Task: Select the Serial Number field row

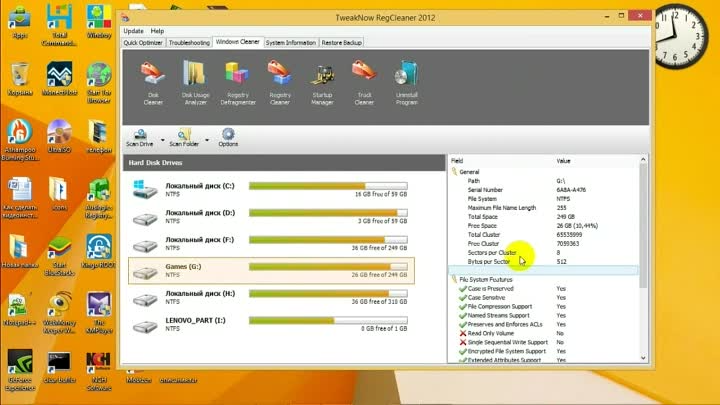Action: (544, 190)
